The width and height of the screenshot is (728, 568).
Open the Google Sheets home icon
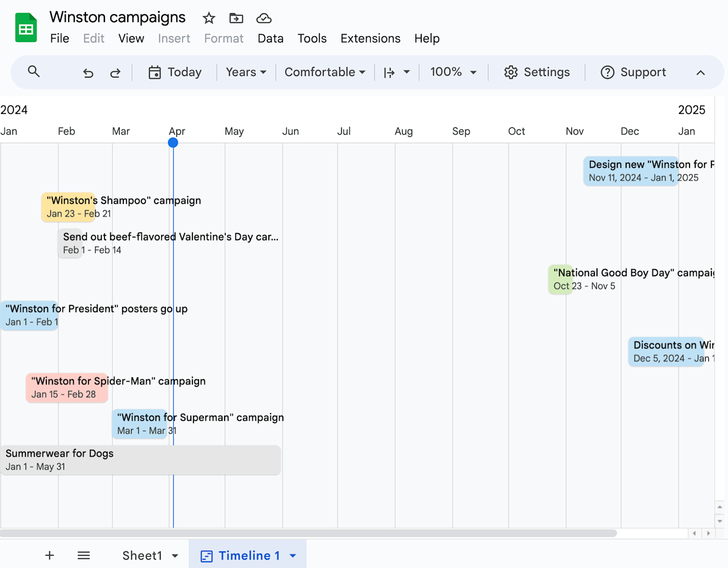(x=26, y=28)
